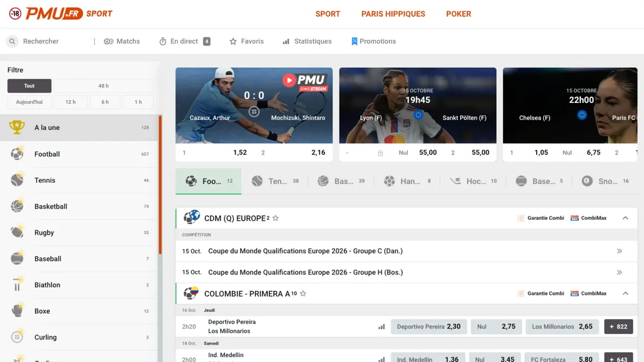Select the Tout time filter
Screen dimensions: 644x362
pyautogui.click(x=30, y=86)
